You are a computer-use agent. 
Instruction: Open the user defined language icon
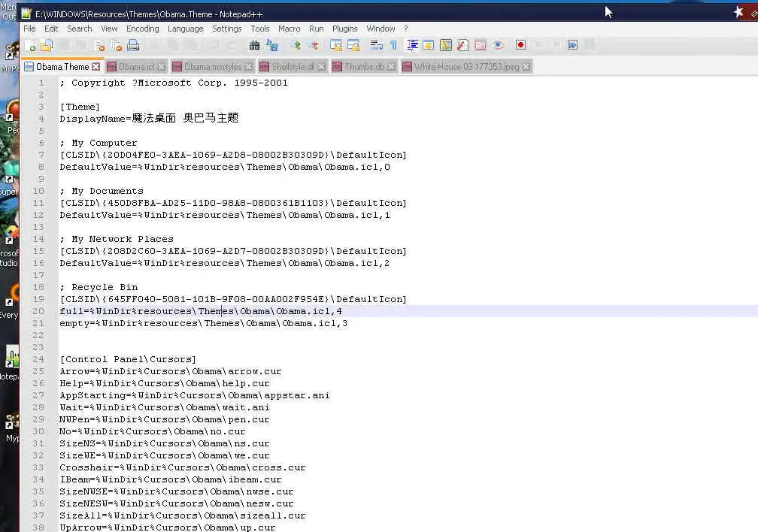(x=429, y=45)
